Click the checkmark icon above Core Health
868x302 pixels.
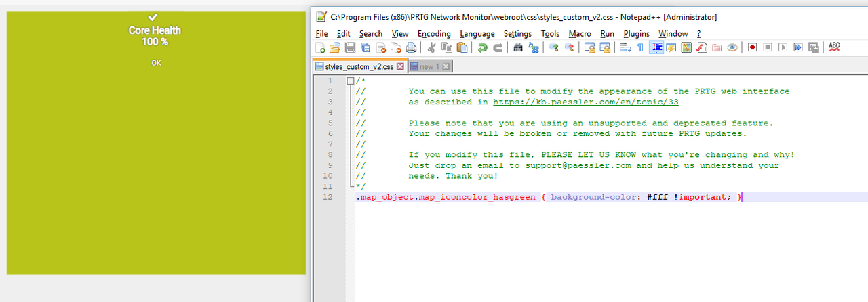coord(153,17)
